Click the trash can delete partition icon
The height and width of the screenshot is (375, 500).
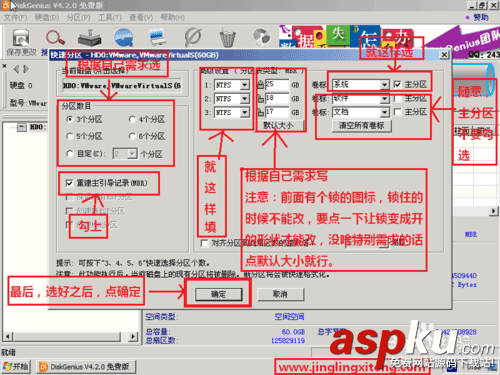click(228, 38)
